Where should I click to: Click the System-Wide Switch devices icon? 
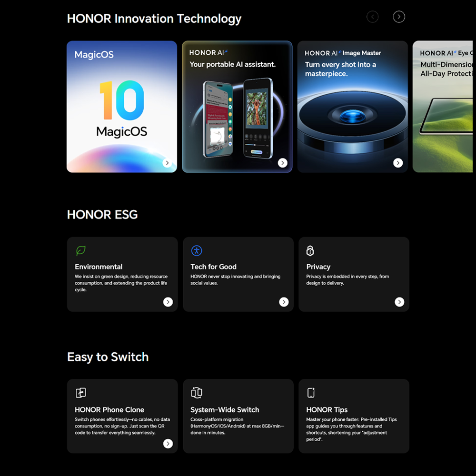(197, 393)
